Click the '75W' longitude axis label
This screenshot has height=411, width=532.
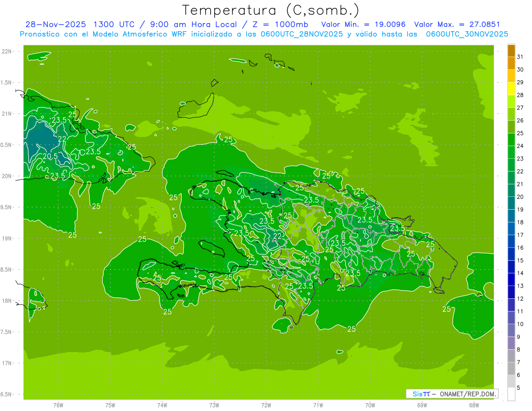[x=110, y=405]
